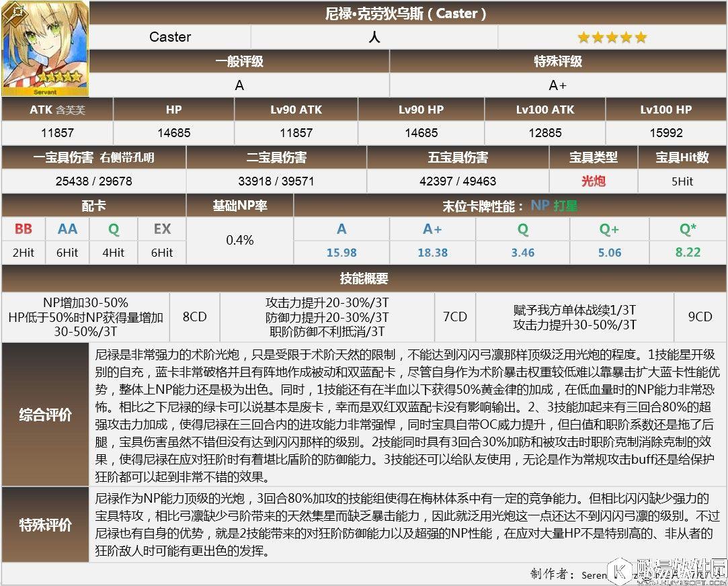Image resolution: width=728 pixels, height=586 pixels.
Task: Click the 0.4% base NP rate value
Action: coord(240,240)
